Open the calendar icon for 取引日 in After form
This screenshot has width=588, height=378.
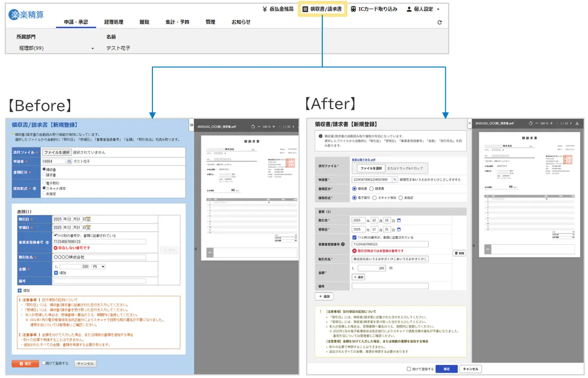click(399, 220)
